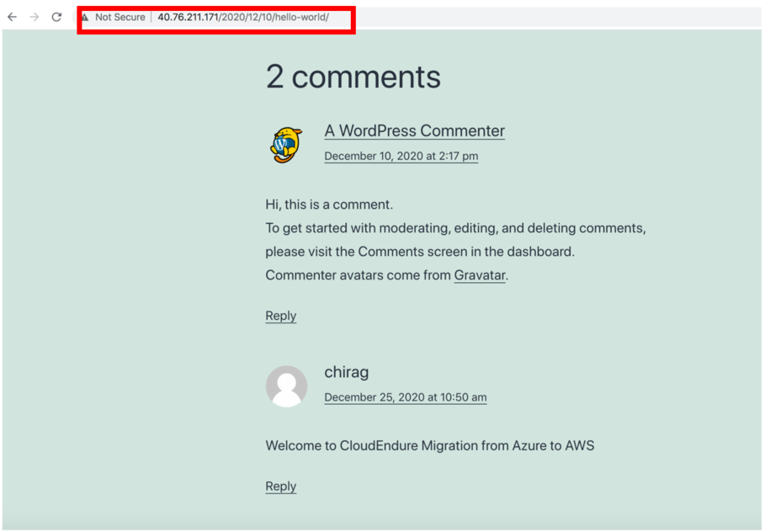Click chirag's gray avatar placeholder
The image size is (765, 532).
pos(286,386)
